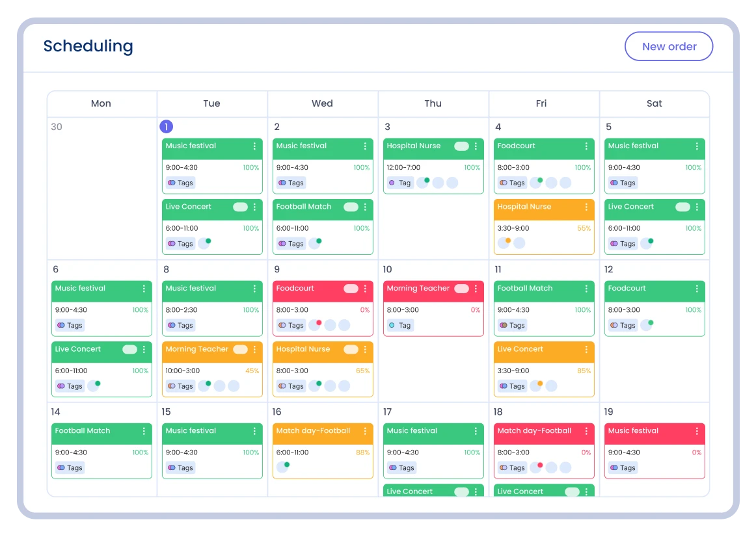Open the options menu on Wednesday 2 Football Match
This screenshot has width=756, height=537.
pos(365,207)
